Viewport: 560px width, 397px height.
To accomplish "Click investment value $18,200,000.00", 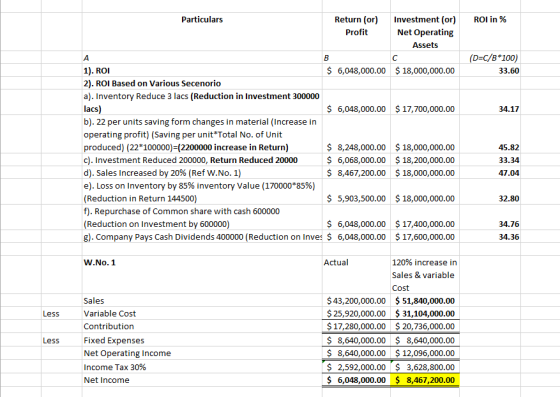I will pyautogui.click(x=425, y=160).
